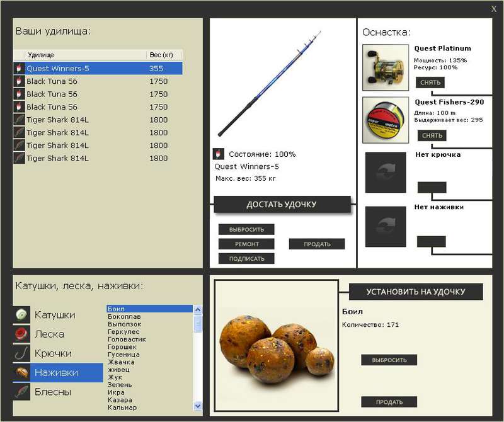Click the Блесны lure icon
The height and width of the screenshot is (422, 504).
21,392
